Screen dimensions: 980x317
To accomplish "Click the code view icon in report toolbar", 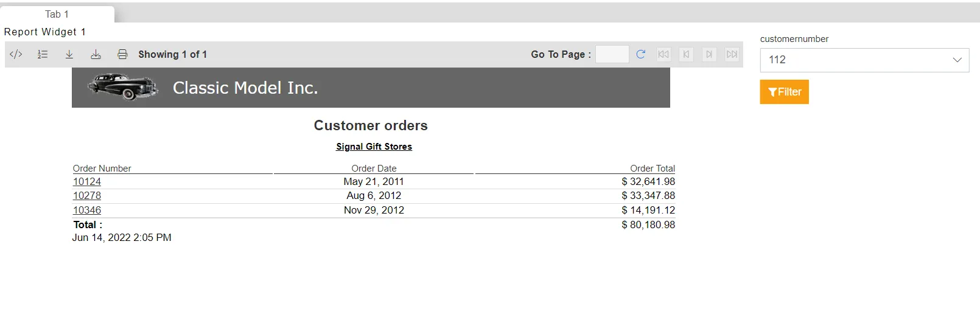I will coord(16,54).
